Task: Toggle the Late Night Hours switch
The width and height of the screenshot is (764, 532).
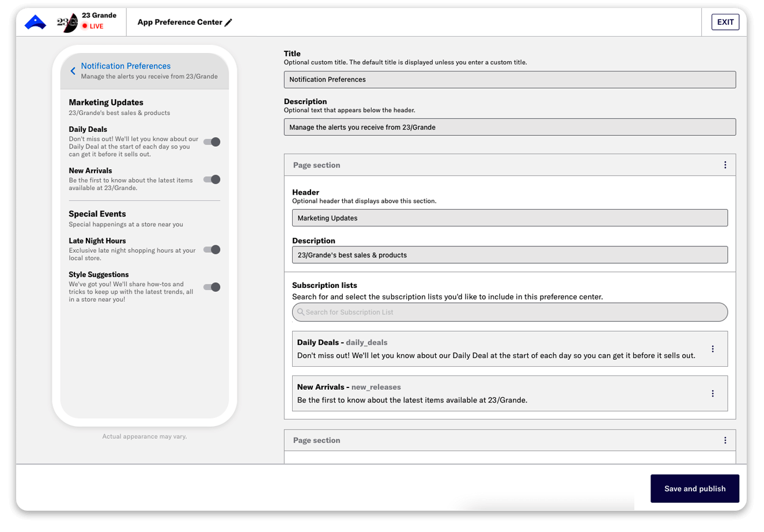Action: (212, 250)
